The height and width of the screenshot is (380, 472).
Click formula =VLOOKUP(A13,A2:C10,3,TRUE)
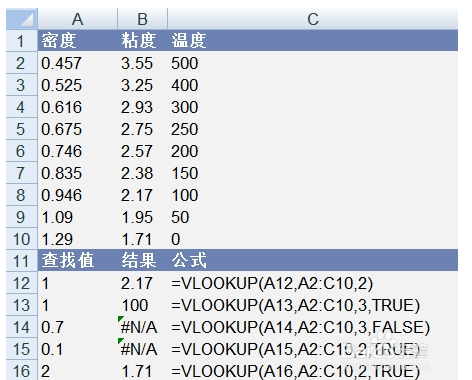[313, 305]
